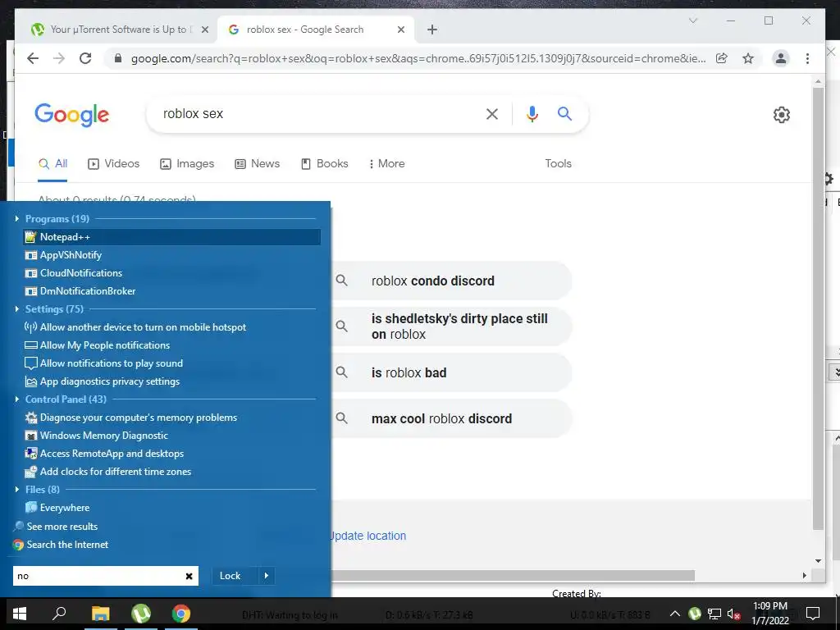Go back in Chrome
Screen dimensions: 840x630
pyautogui.click(x=33, y=58)
